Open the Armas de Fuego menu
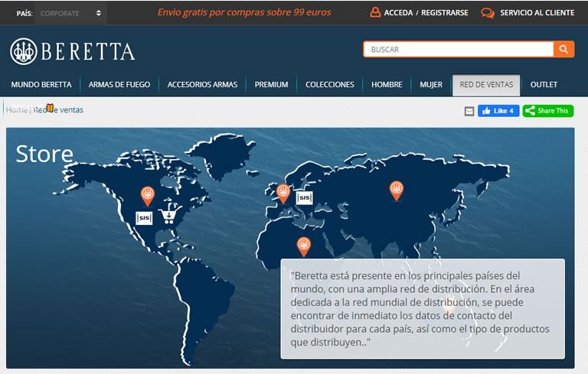588x374 pixels. (x=119, y=85)
